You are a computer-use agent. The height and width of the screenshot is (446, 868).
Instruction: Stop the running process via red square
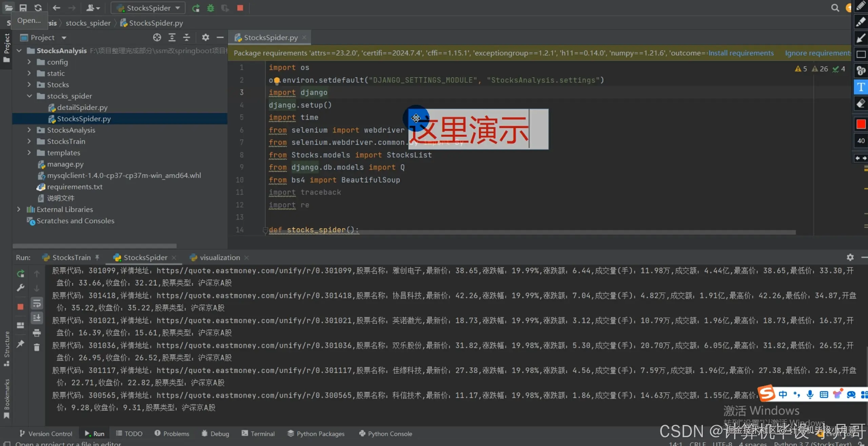coord(240,8)
